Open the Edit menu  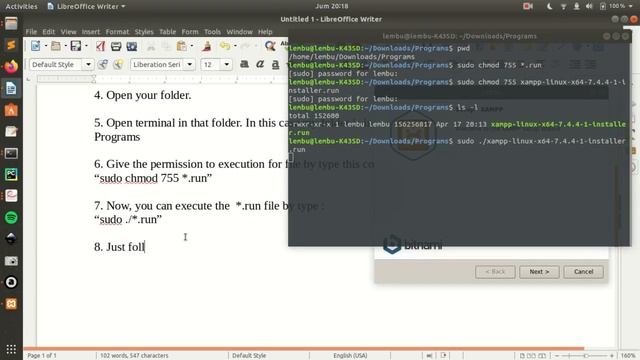[x=49, y=31]
